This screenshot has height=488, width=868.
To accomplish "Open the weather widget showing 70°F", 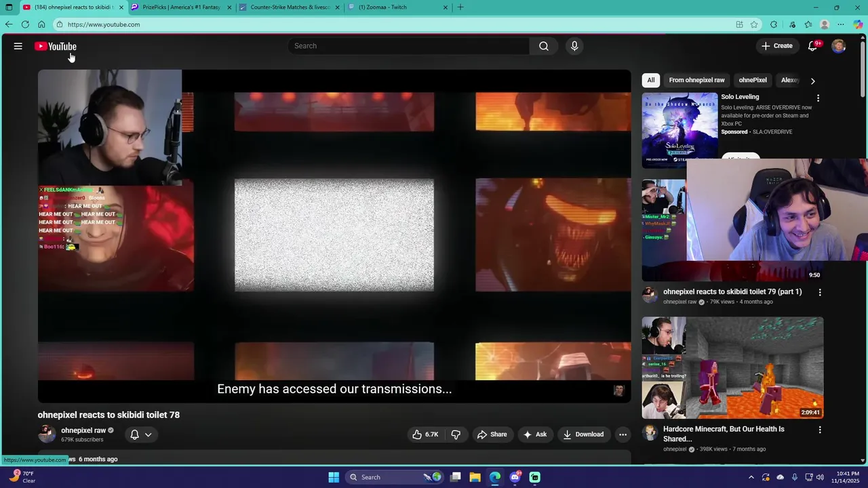I will tap(22, 477).
